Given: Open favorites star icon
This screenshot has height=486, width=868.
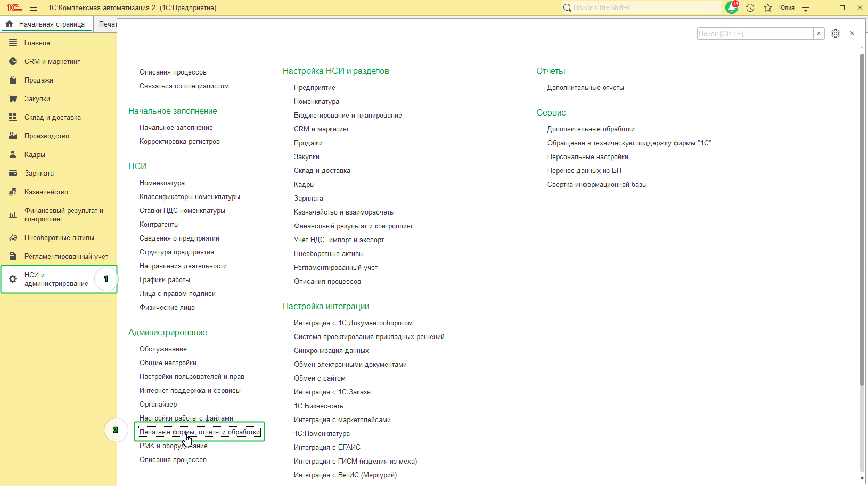Looking at the screenshot, I should [x=767, y=8].
